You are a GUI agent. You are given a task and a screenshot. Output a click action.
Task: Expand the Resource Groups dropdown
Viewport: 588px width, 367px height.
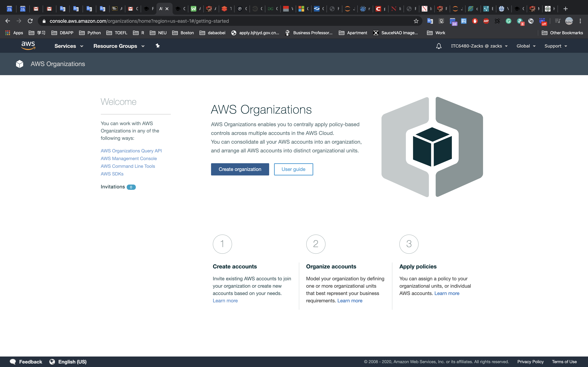pyautogui.click(x=119, y=46)
